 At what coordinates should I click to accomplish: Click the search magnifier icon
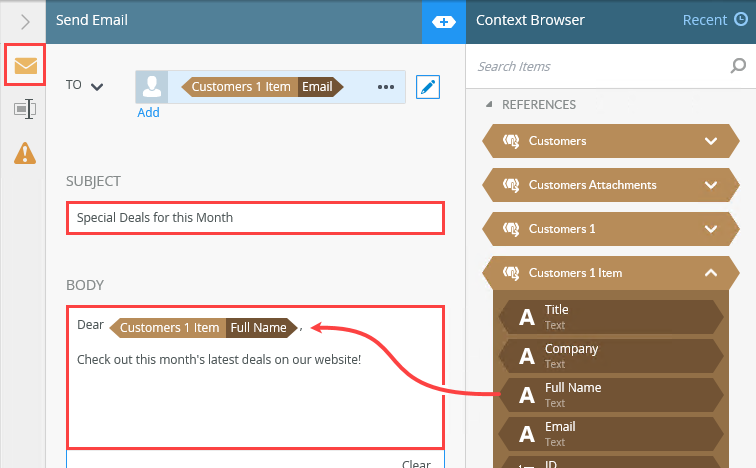[738, 66]
